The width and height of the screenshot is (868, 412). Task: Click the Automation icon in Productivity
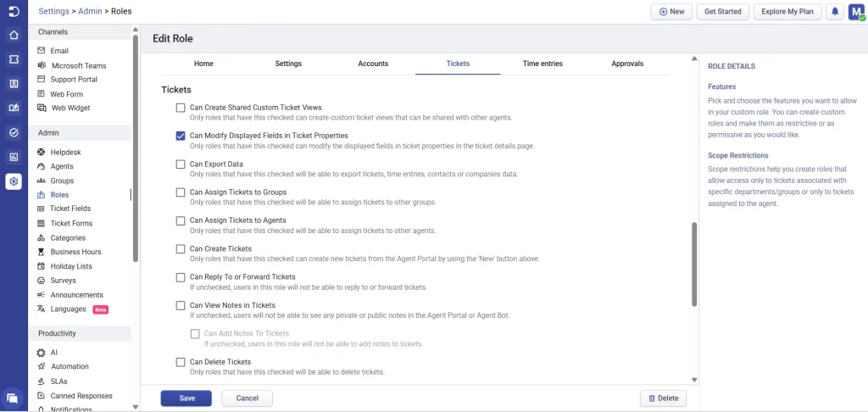tap(41, 366)
